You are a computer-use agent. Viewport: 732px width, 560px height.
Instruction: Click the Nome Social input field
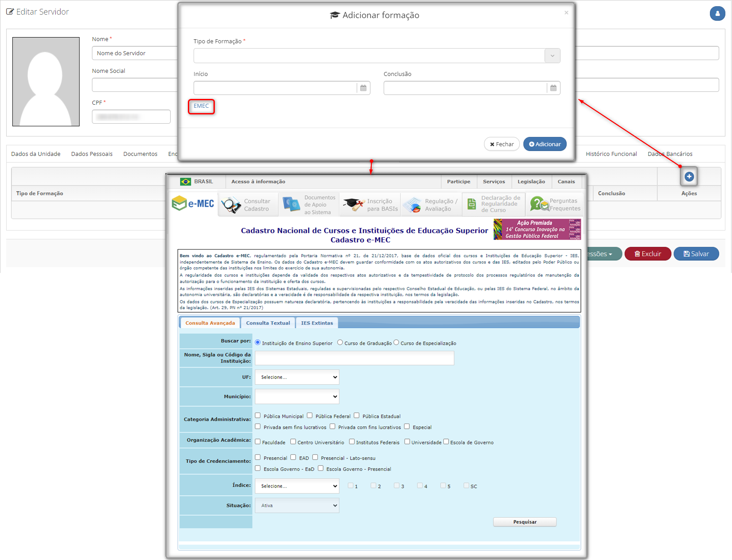pos(135,85)
